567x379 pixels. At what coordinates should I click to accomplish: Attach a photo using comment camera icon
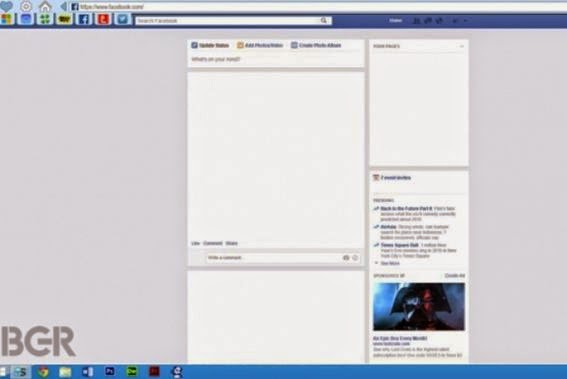pos(346,258)
